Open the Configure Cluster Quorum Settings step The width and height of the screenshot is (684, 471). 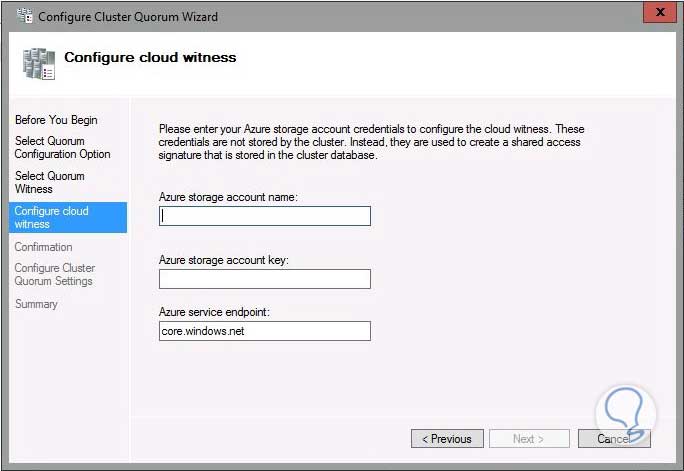tap(55, 274)
